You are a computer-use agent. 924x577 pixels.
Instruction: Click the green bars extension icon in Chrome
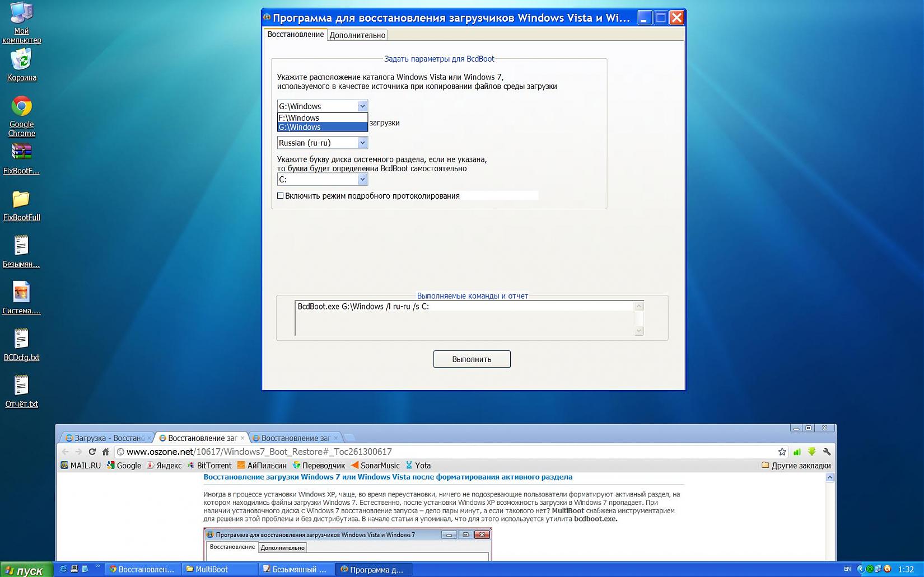(797, 452)
